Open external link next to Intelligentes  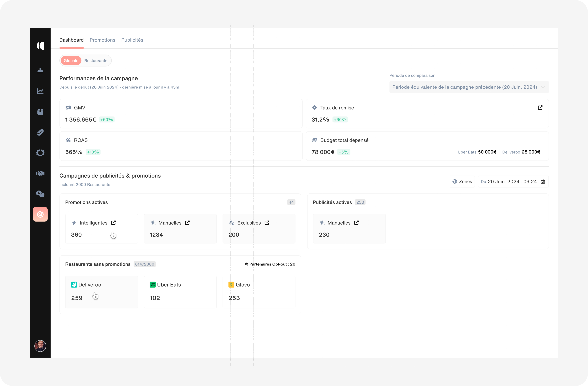pos(113,223)
